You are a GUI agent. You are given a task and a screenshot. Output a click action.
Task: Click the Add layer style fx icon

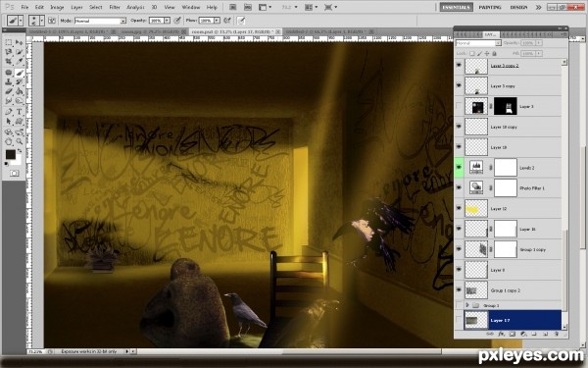501,334
